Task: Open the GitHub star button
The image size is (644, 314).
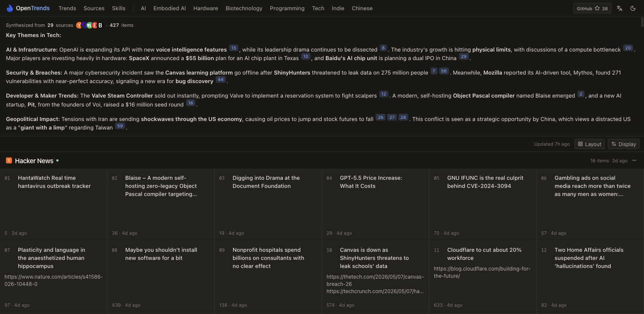Action: point(592,8)
